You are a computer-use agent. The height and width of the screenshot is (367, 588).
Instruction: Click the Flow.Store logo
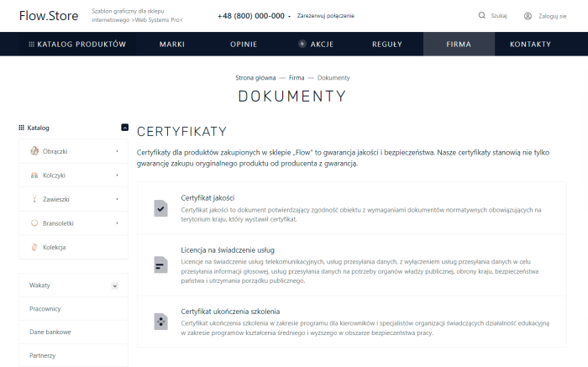click(42, 15)
